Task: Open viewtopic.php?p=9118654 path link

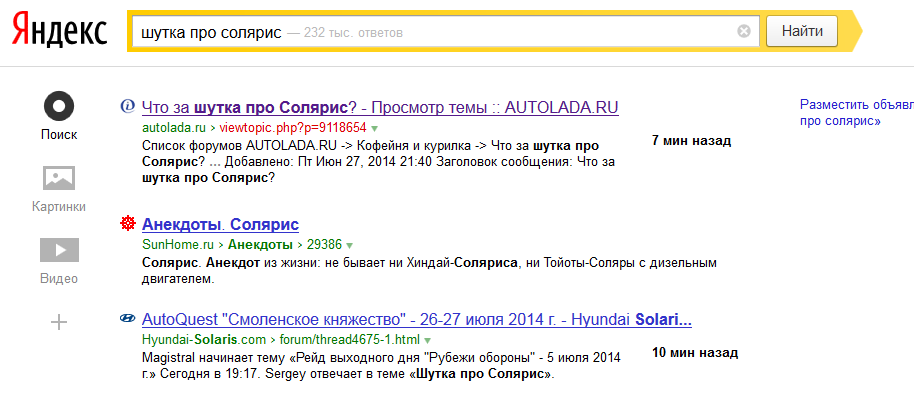Action: 293,127
